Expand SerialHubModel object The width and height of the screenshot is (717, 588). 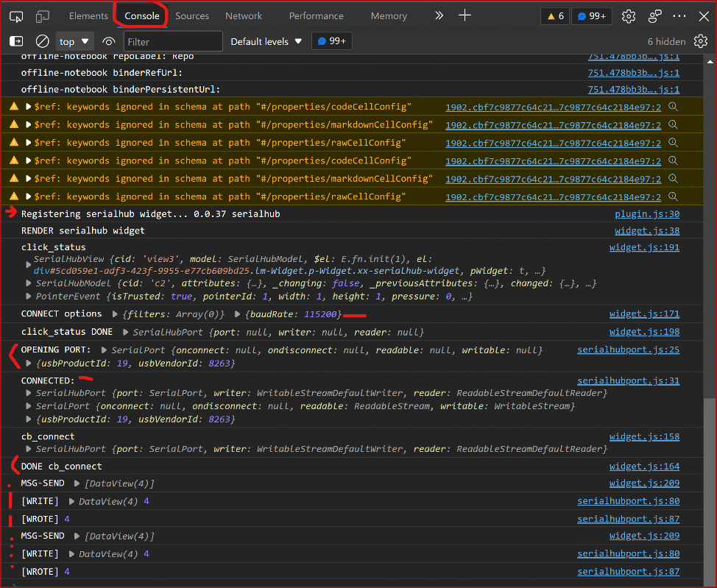[29, 283]
